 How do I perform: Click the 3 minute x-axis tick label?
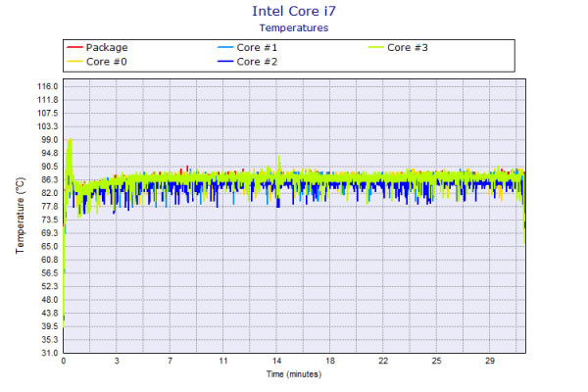tap(117, 361)
